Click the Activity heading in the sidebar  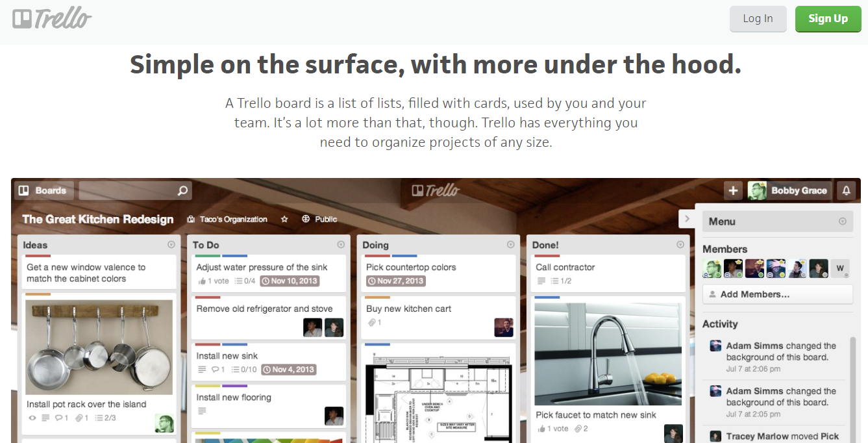pyautogui.click(x=720, y=324)
